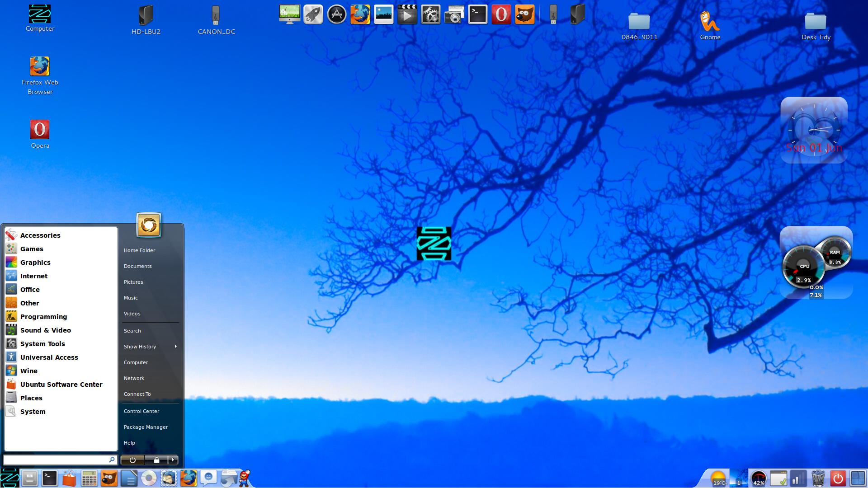Launch the calculator from the bottom taskbar
The width and height of the screenshot is (868, 488).
[89, 478]
